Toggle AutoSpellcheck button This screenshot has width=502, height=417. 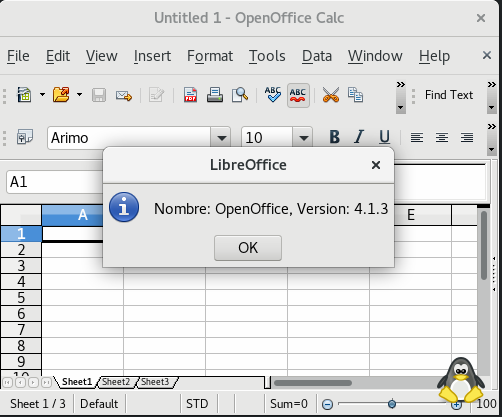[298, 95]
